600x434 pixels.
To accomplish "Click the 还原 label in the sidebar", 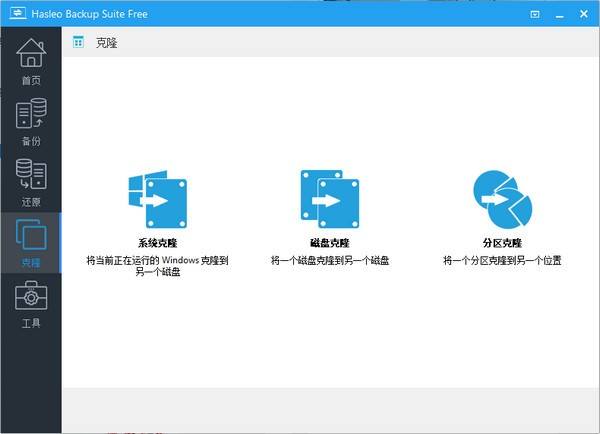I will point(31,201).
